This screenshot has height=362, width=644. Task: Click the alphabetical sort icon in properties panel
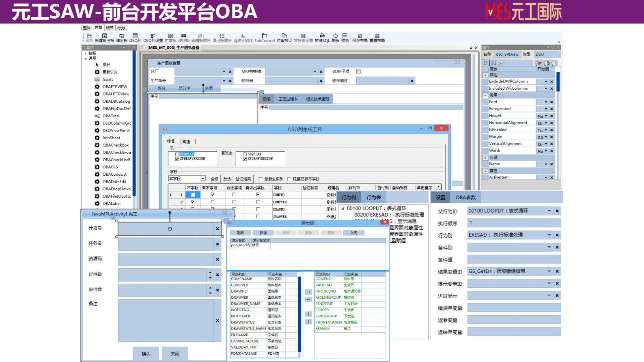pyautogui.click(x=493, y=63)
